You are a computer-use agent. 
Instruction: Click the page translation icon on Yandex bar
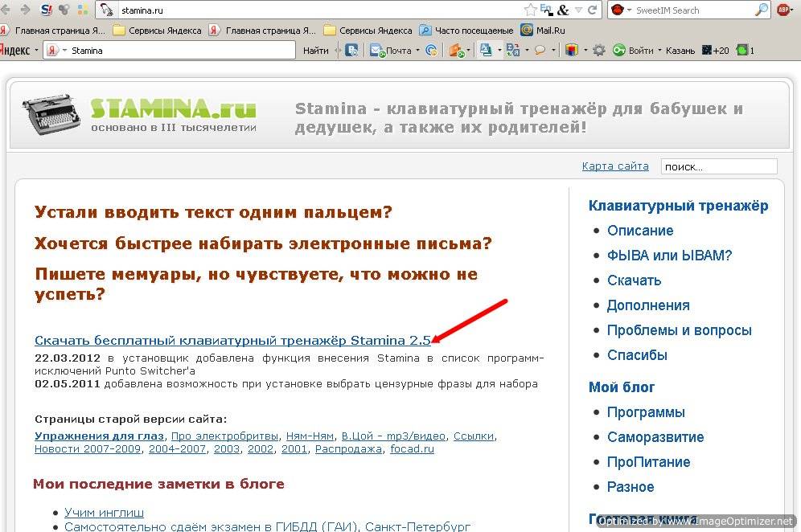click(486, 50)
